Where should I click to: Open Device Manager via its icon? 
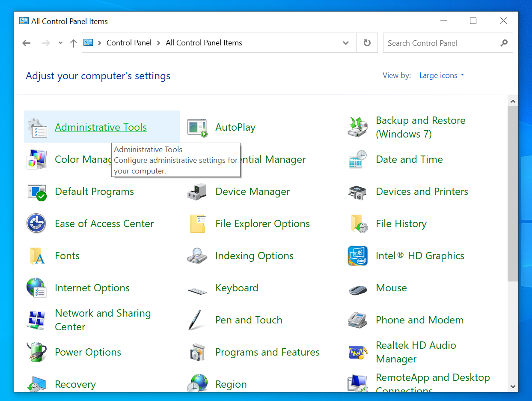(196, 192)
